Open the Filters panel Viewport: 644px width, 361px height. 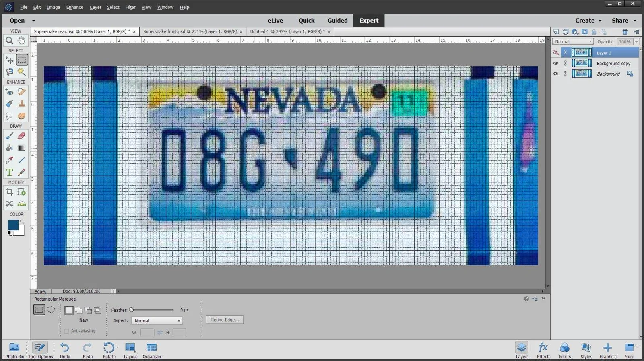565,351
